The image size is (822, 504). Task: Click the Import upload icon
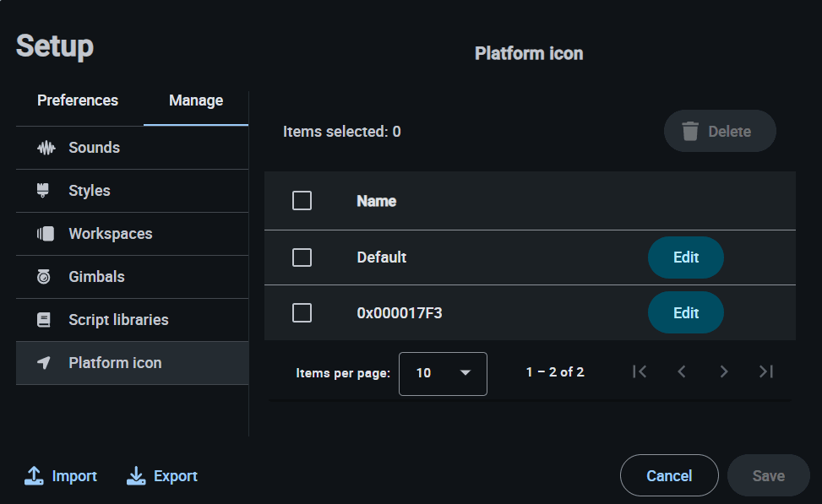click(x=34, y=476)
